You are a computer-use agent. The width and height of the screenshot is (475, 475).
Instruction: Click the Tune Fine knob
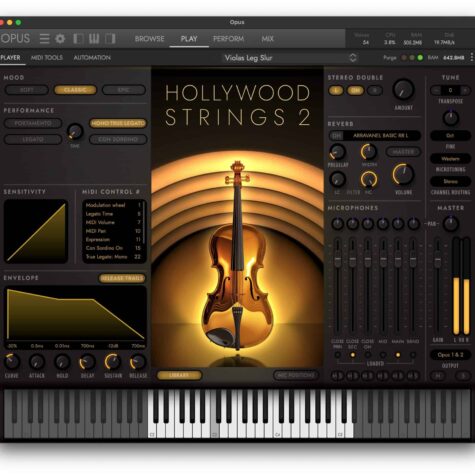click(x=450, y=118)
